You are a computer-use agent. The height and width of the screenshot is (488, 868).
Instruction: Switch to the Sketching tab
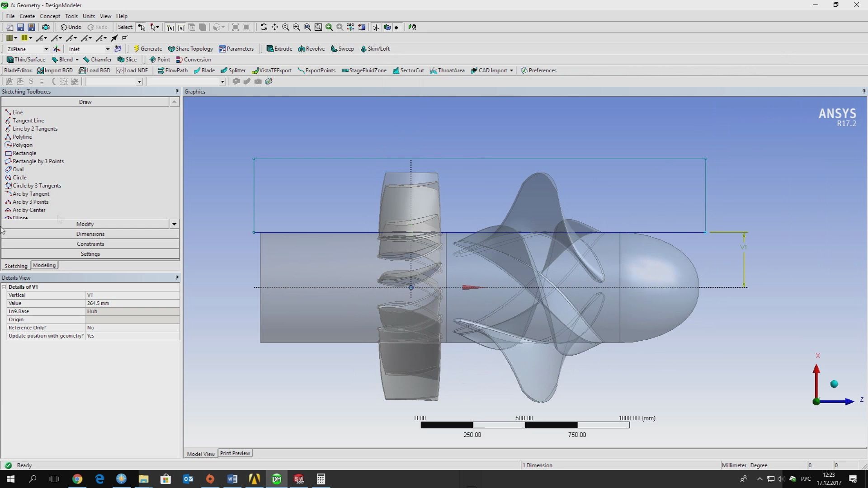15,266
